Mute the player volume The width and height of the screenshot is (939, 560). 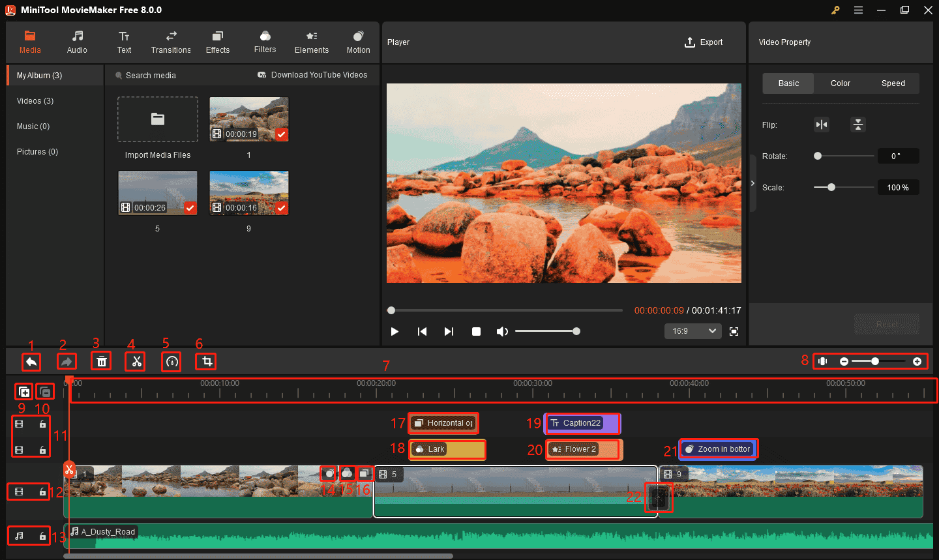[501, 332]
